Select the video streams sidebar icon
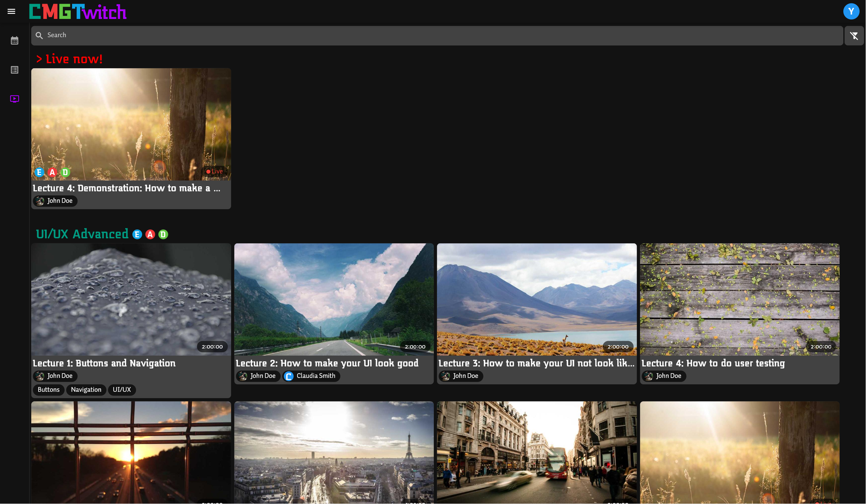The height and width of the screenshot is (504, 866). click(15, 99)
